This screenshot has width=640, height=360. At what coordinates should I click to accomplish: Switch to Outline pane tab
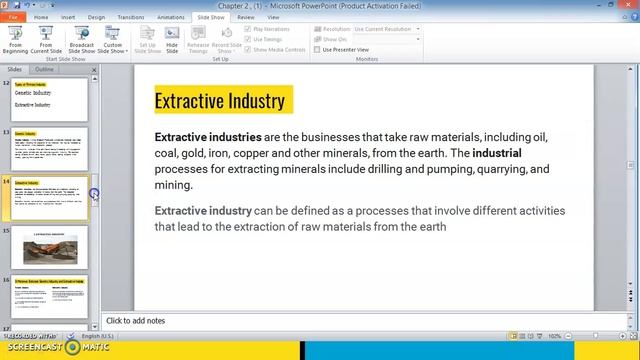click(44, 69)
